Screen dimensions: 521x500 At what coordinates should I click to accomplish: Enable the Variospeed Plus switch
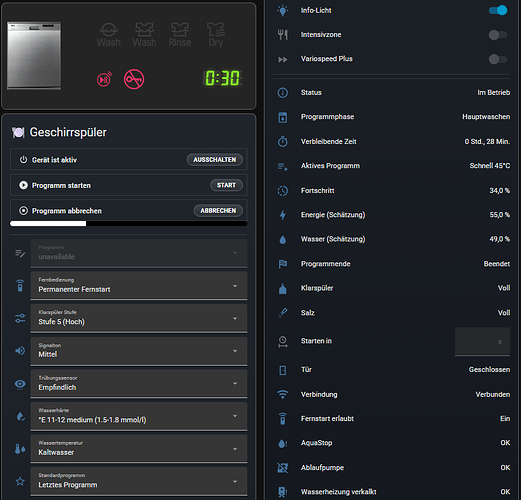coord(498,59)
